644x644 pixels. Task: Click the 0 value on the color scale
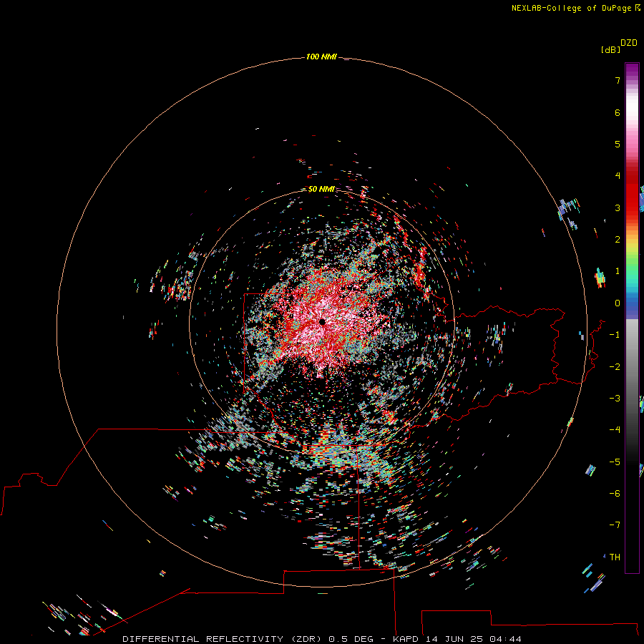618,303
